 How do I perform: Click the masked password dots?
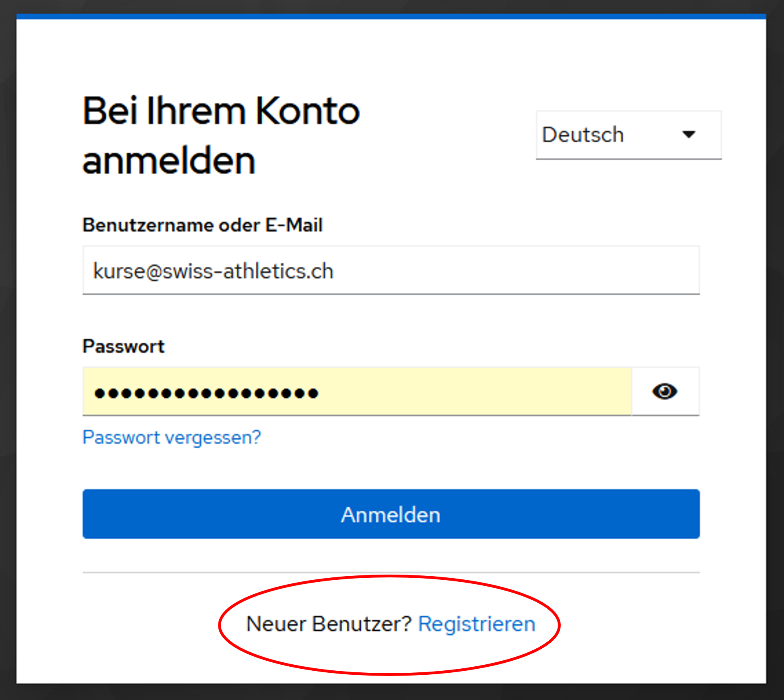[x=206, y=393]
